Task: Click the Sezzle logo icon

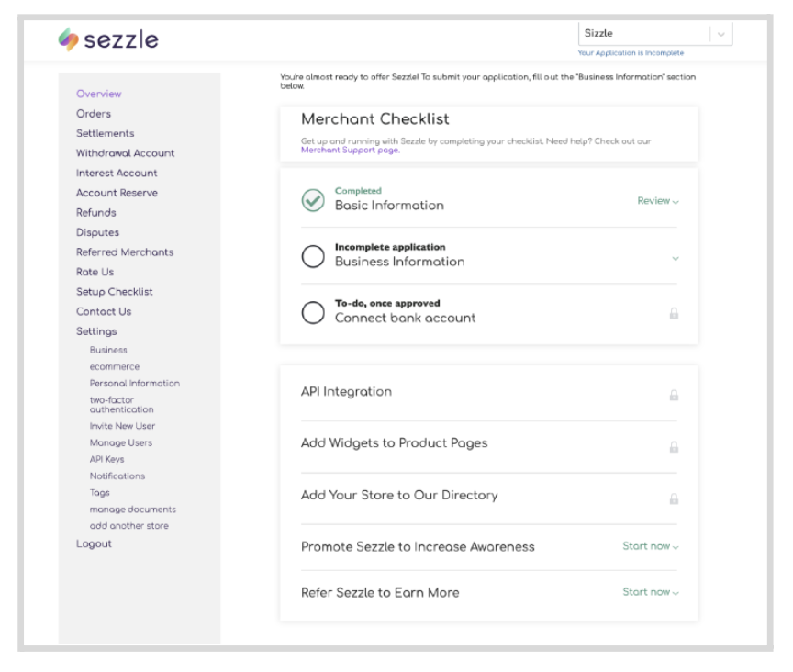Action: click(x=69, y=39)
